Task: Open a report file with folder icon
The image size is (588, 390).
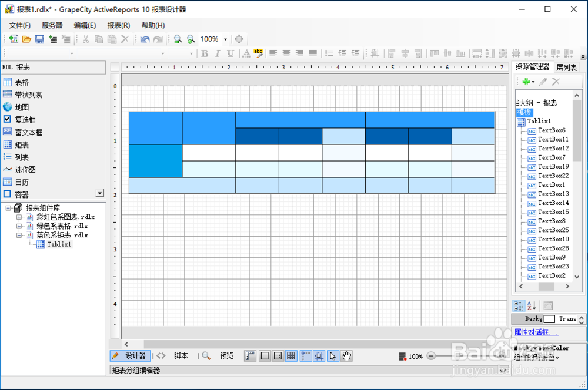Action: [x=26, y=39]
